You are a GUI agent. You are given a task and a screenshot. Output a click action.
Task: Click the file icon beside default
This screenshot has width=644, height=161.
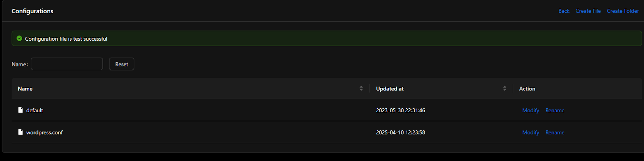coord(21,110)
